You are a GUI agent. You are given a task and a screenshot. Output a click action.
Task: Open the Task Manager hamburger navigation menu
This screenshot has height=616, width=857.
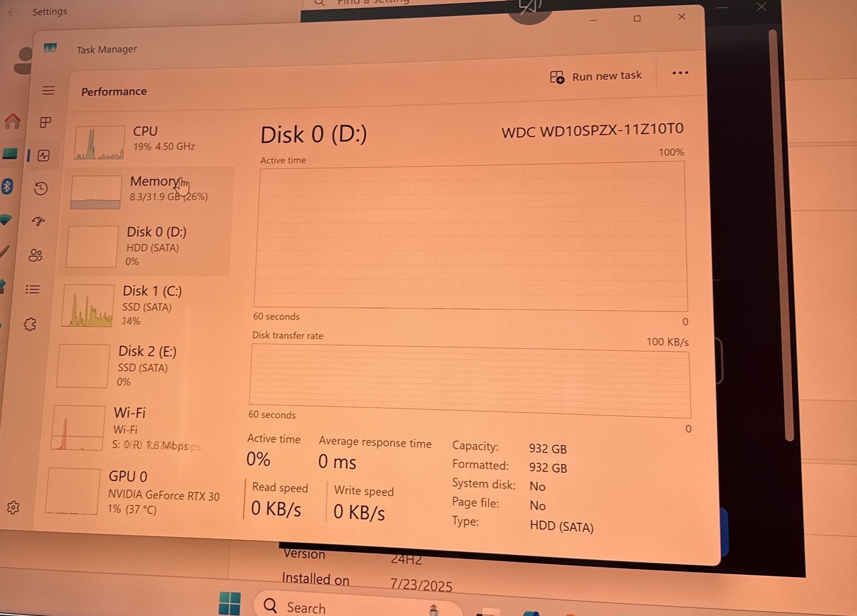click(48, 91)
